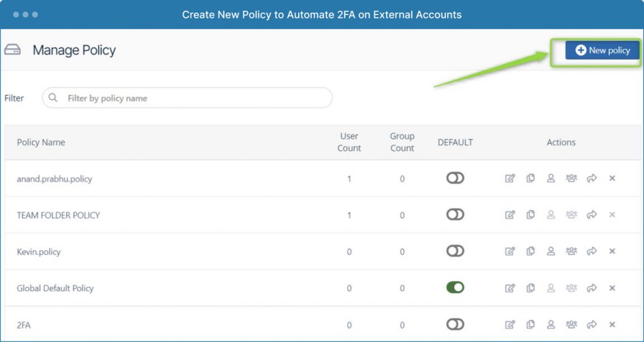
Task: Click the 2FA policy name
Action: tap(23, 325)
